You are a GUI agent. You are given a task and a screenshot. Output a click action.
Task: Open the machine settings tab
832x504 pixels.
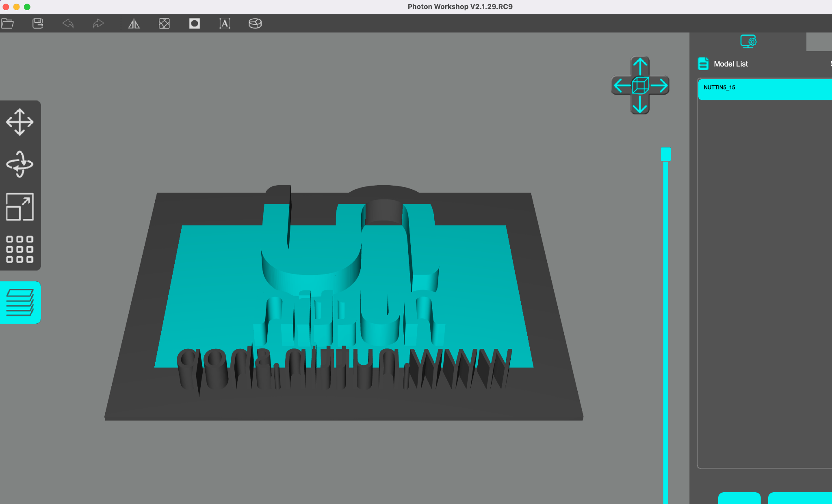pos(748,41)
